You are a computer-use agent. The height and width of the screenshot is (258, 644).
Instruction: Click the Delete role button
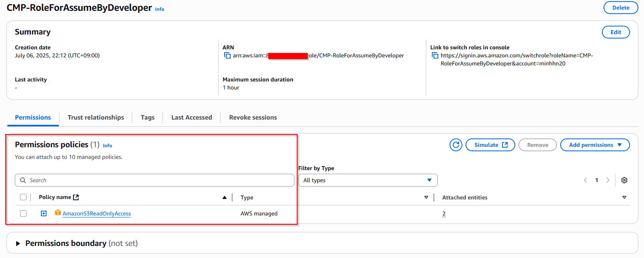tap(620, 8)
